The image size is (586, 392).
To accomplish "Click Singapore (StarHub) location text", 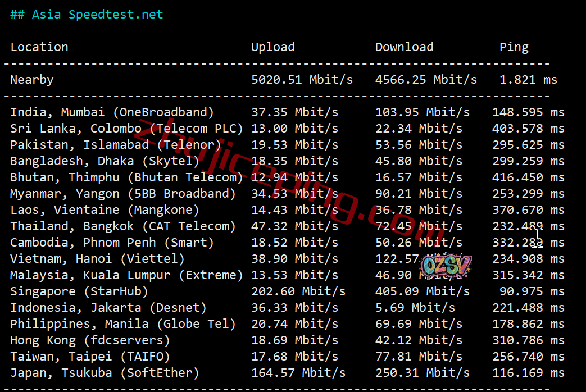I will coord(79,291).
